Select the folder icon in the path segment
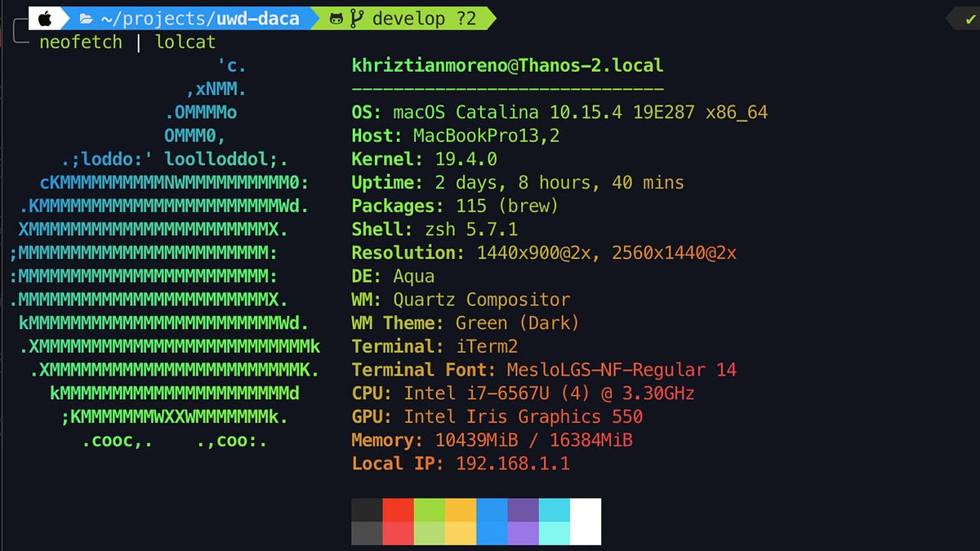 85,18
